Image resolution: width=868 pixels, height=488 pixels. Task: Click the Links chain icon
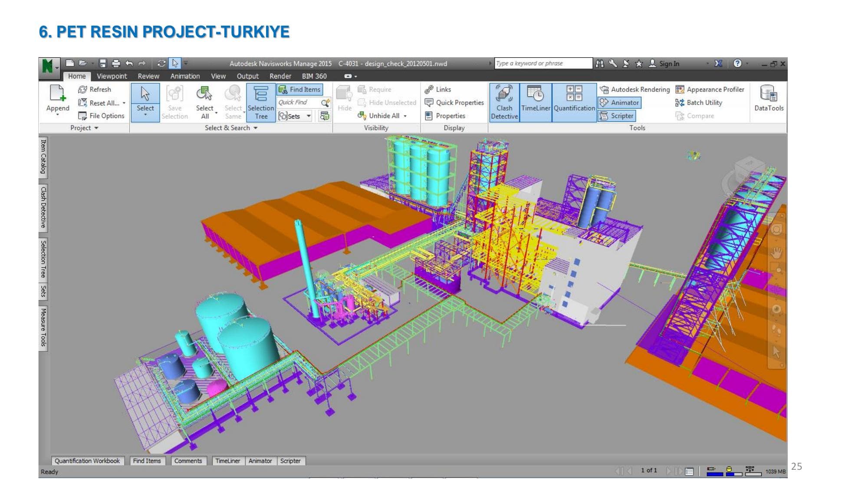[429, 89]
